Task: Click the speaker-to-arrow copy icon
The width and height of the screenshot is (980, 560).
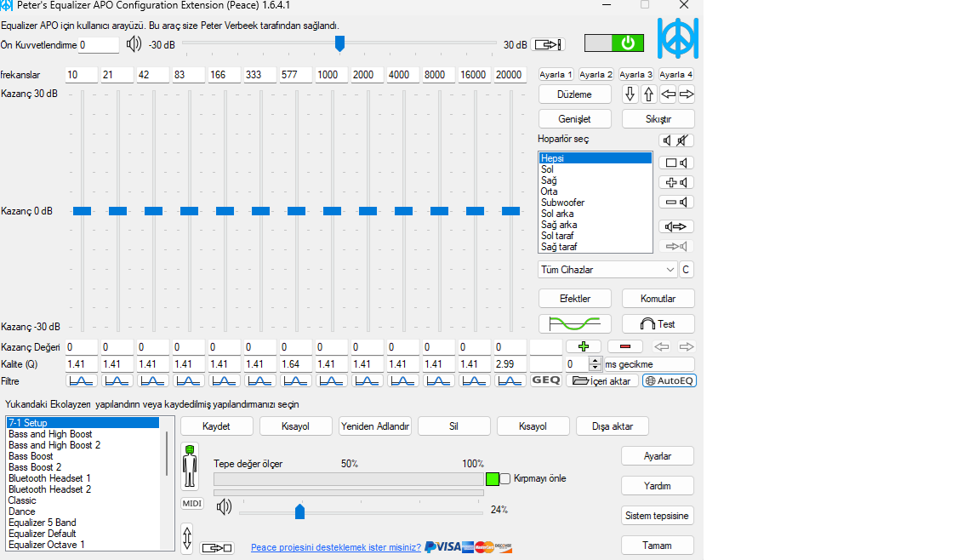Action: point(676,226)
